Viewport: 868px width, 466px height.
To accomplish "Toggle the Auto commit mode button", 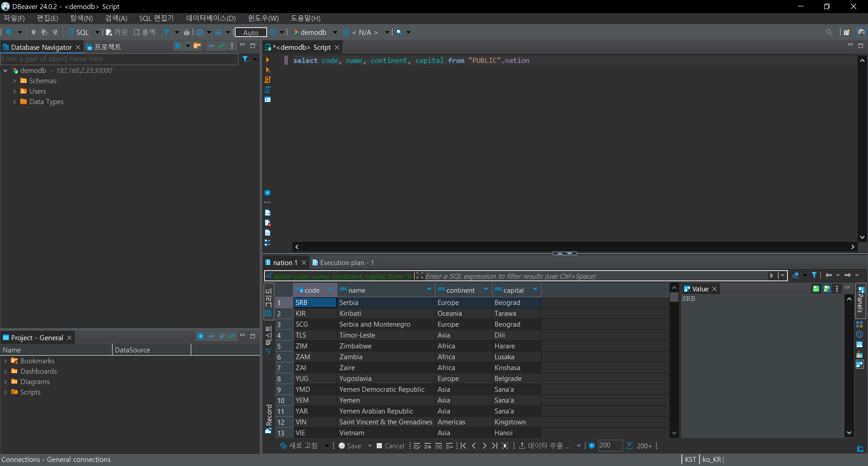I will pos(250,32).
